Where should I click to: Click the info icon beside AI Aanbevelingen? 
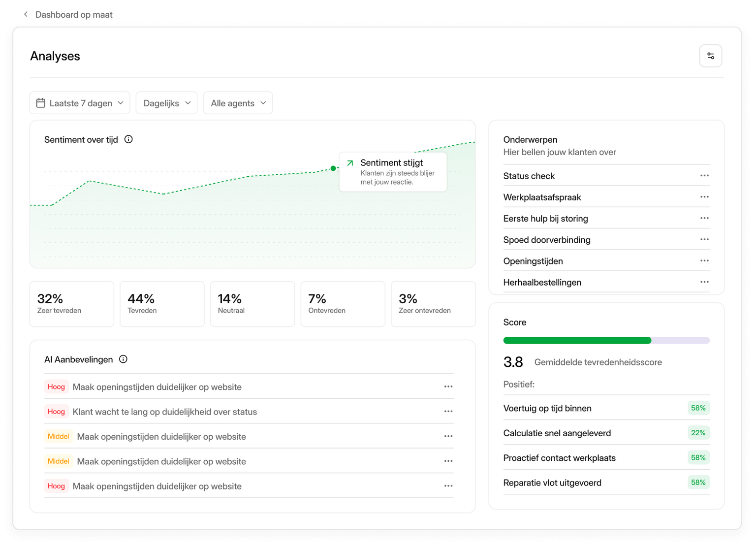click(x=123, y=359)
